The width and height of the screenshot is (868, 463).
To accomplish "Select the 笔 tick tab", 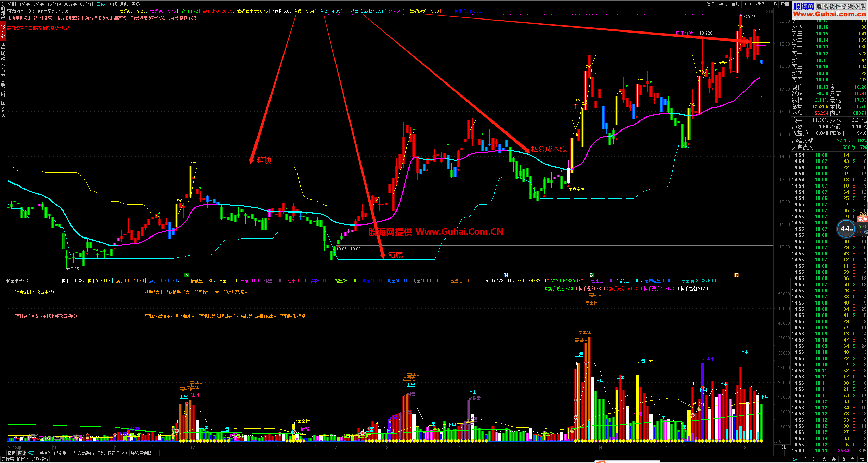I will 795,459.
